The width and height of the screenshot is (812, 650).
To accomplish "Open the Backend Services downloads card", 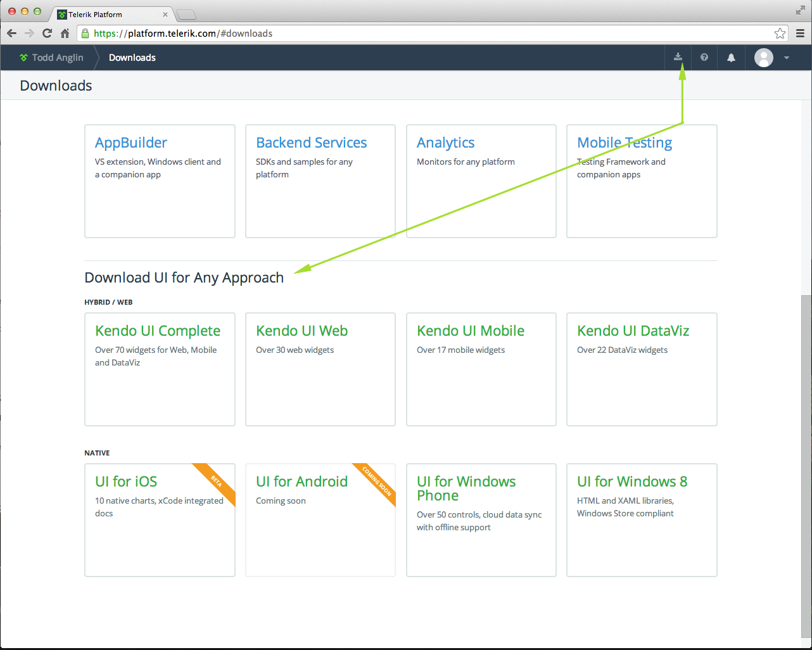I will pos(320,181).
